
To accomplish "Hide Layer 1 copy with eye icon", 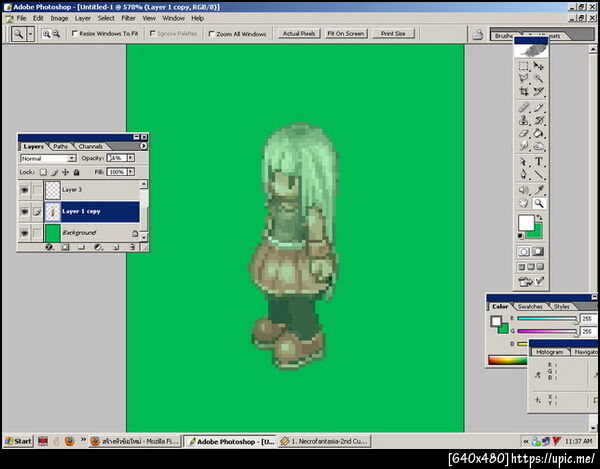I will [24, 211].
